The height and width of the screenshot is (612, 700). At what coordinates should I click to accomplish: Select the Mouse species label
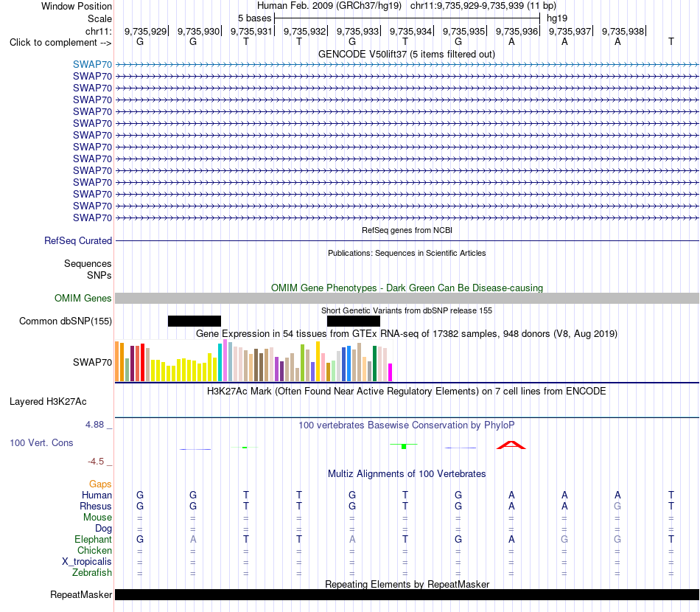point(98,518)
